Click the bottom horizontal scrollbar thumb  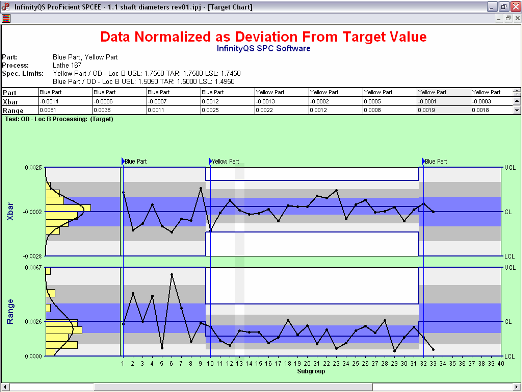tap(233, 387)
